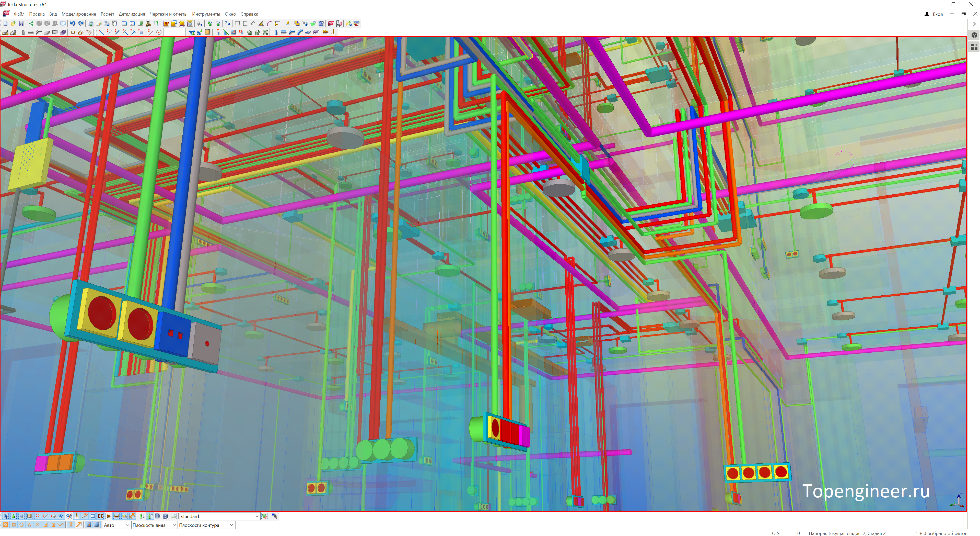Click the share model icon
Image resolution: width=980 pixels, height=536 pixels.
click(x=31, y=24)
